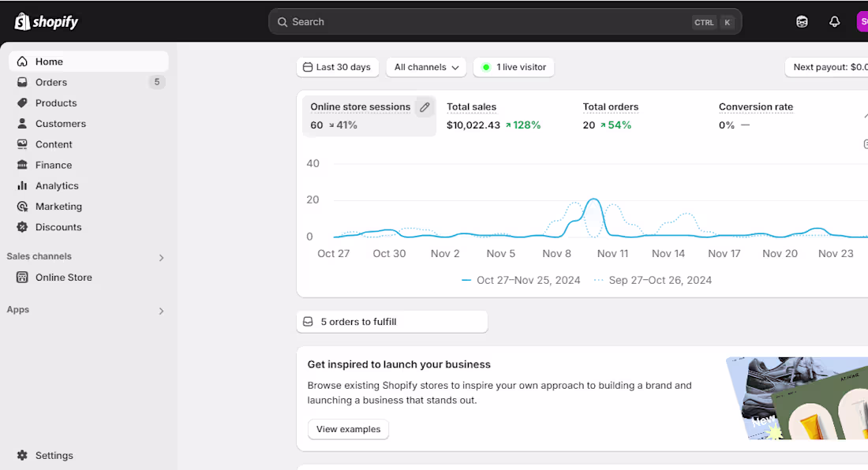The width and height of the screenshot is (868, 470).
Task: Open 5 orders to fulfill
Action: click(392, 322)
